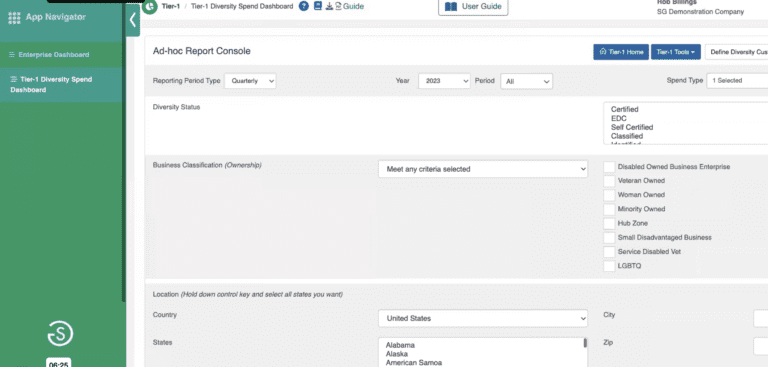Check the Woman Owned box
The image size is (768, 367).
point(609,195)
